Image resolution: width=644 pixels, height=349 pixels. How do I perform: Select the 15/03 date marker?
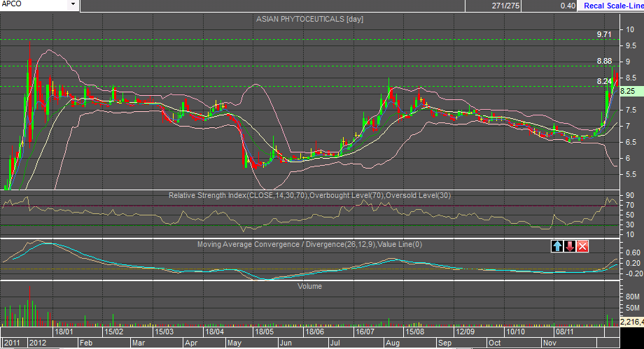click(164, 332)
